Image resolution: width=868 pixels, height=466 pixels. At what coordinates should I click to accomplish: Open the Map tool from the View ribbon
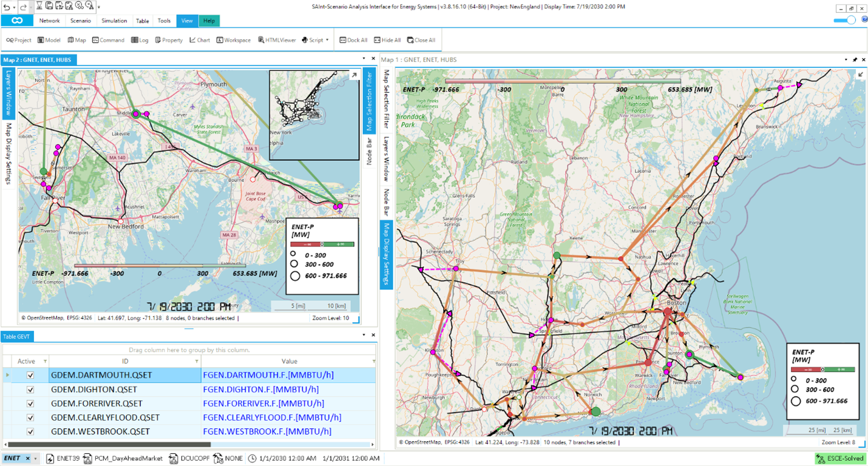point(76,40)
